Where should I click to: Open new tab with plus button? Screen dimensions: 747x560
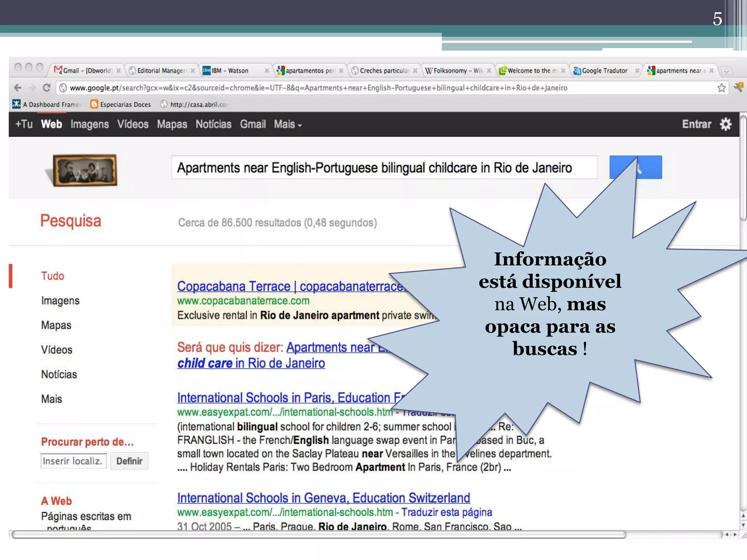tap(726, 71)
